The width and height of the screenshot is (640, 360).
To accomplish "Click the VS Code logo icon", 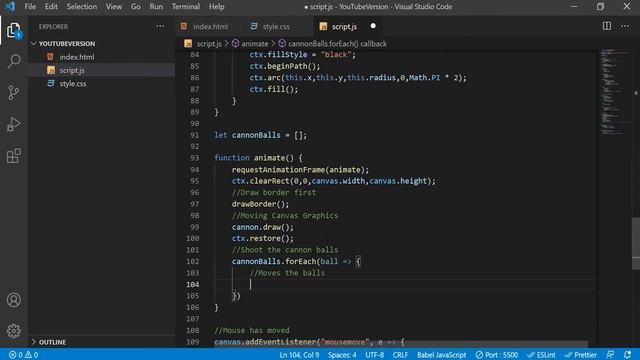I will tap(9, 7).
